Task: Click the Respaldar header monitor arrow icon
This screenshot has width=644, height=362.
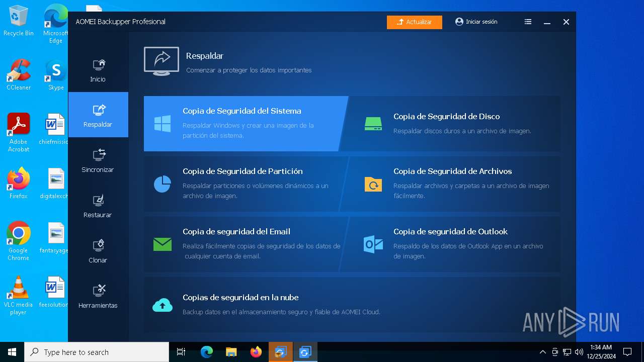Action: pos(162,61)
